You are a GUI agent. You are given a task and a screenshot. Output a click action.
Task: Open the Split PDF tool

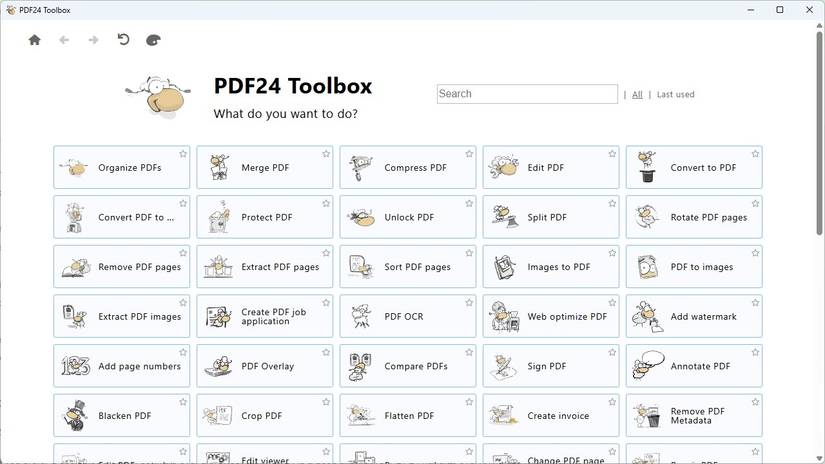tap(551, 217)
